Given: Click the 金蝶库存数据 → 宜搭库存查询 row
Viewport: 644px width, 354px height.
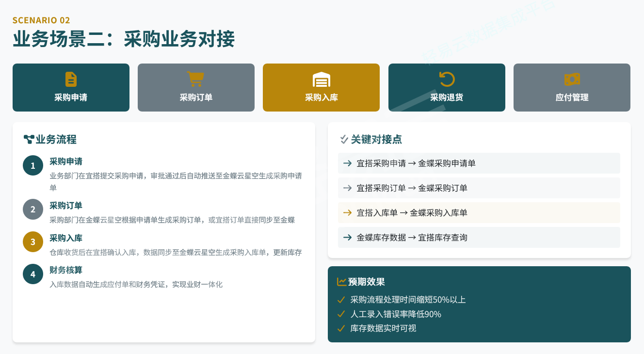Looking at the screenshot, I should pos(479,238).
